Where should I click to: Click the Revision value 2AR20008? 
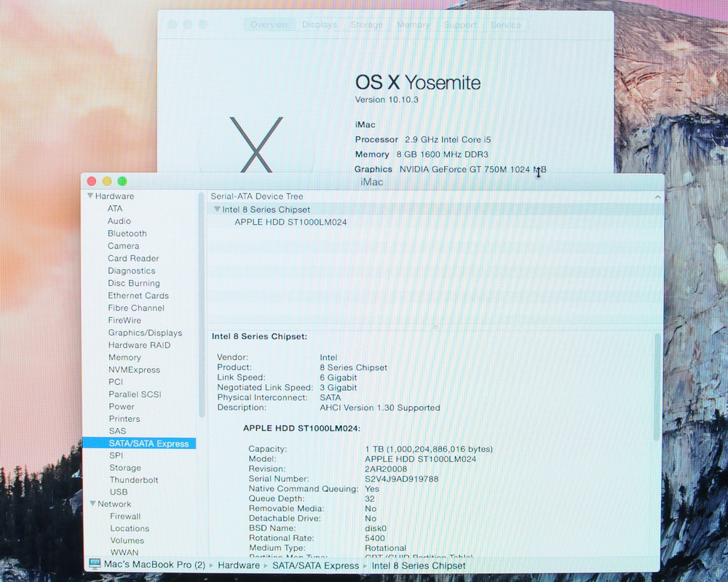(386, 469)
